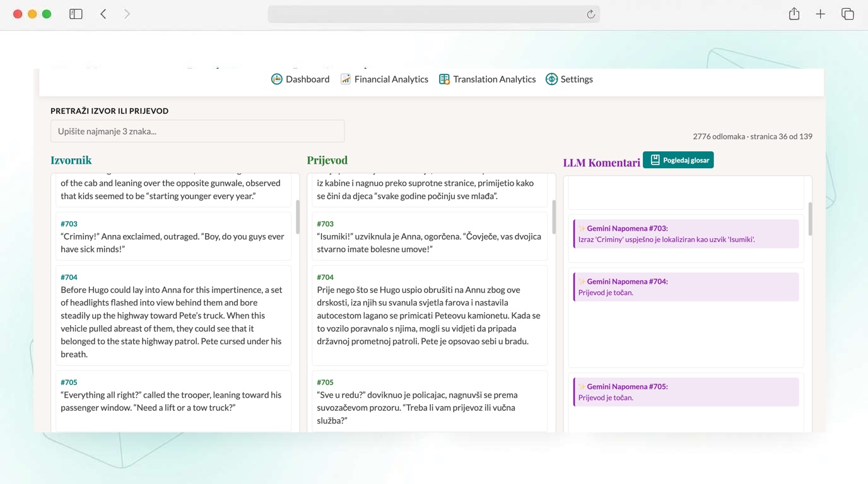The image size is (868, 484).
Task: Click the 'Gemini Napomena #704:' note title
Action: pos(627,281)
